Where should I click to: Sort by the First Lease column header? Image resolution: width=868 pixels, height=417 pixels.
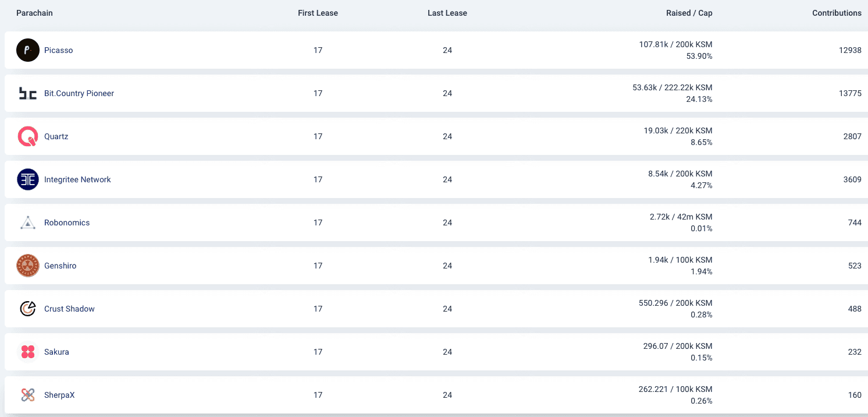pyautogui.click(x=318, y=13)
